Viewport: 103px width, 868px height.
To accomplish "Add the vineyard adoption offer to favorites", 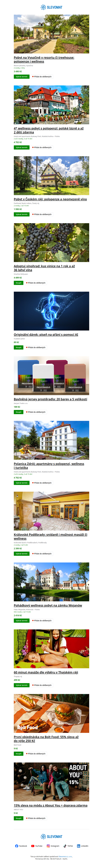I will 36,283.
